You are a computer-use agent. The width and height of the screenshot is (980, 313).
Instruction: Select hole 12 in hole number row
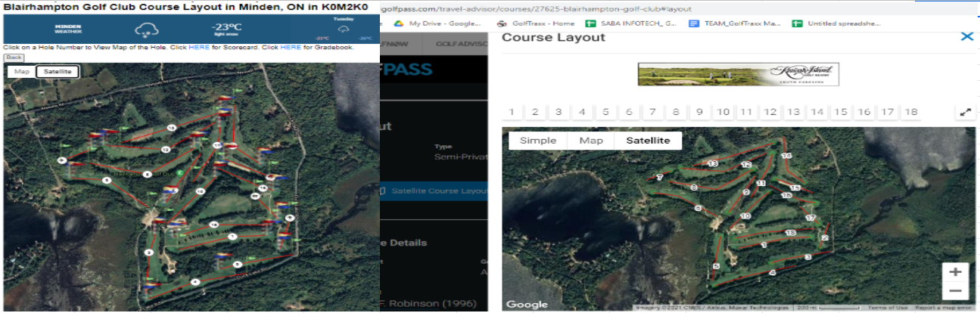click(x=770, y=112)
